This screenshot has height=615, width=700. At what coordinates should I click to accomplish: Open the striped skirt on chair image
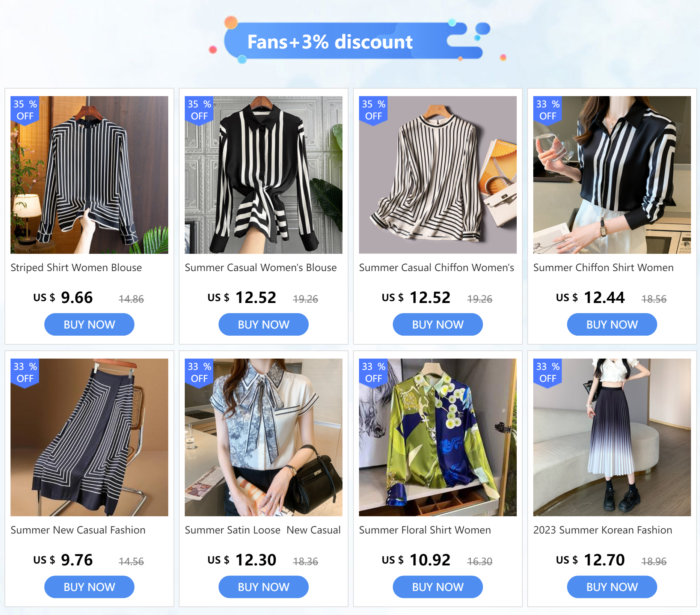(89, 437)
